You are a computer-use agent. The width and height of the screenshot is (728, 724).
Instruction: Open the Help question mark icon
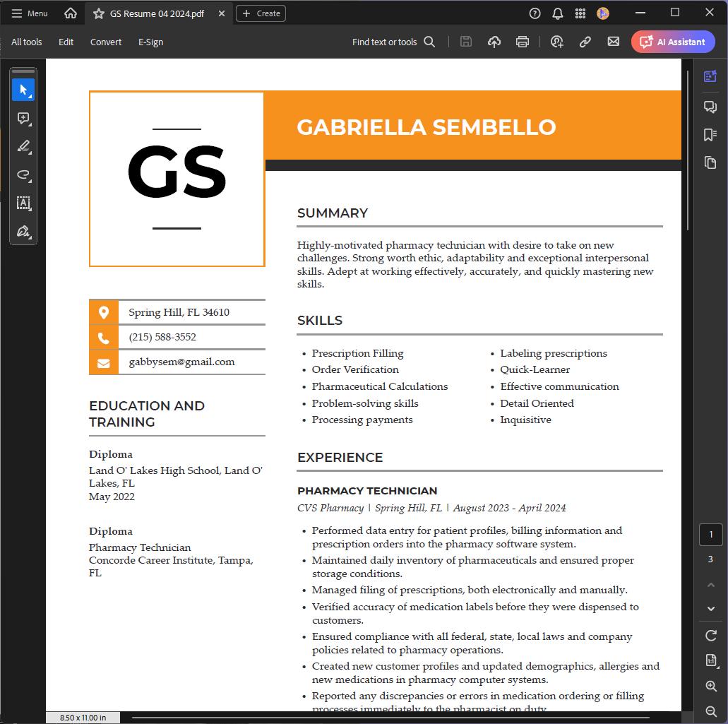pos(535,13)
